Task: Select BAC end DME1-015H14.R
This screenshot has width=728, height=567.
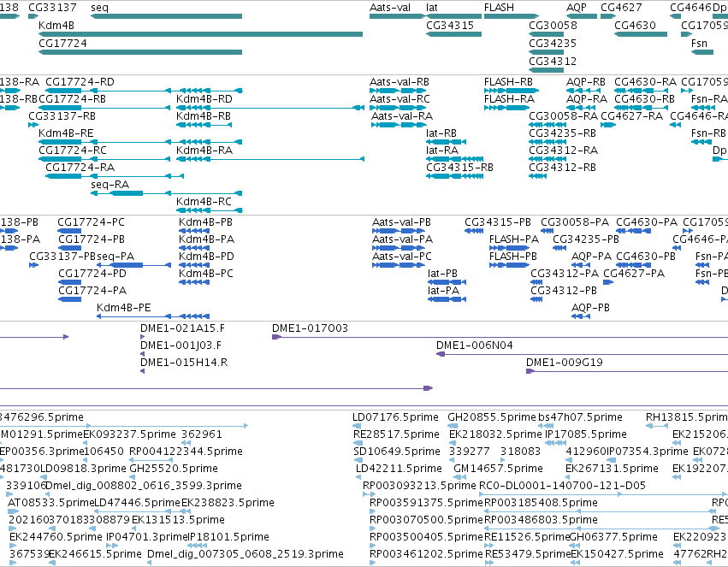Action: click(x=184, y=363)
